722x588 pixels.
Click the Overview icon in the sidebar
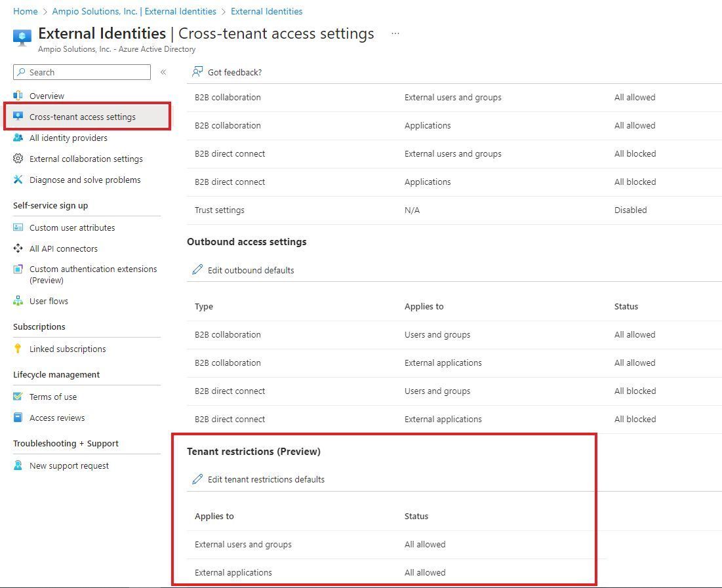coord(19,96)
